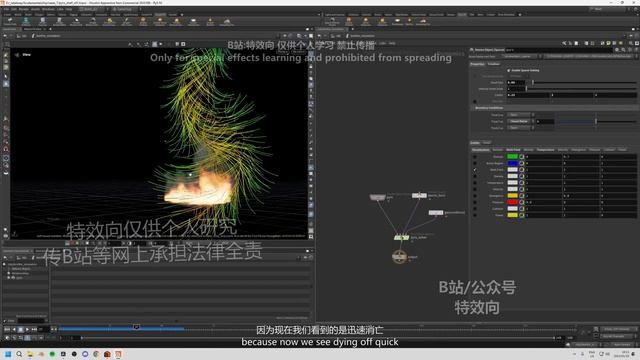Image resolution: width=640 pixels, height=360 pixels.
Task: Toggle the checked visualization field checkbox
Action: click(x=475, y=169)
